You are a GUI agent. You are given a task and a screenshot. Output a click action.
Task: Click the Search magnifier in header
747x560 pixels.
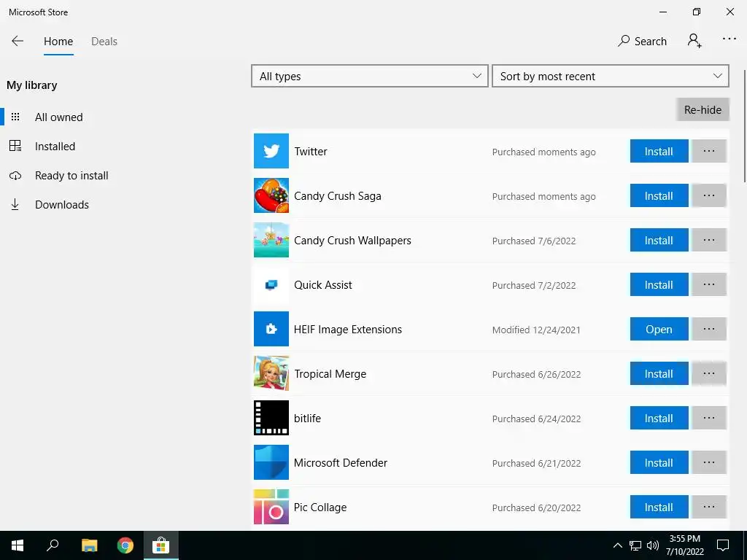click(x=642, y=41)
